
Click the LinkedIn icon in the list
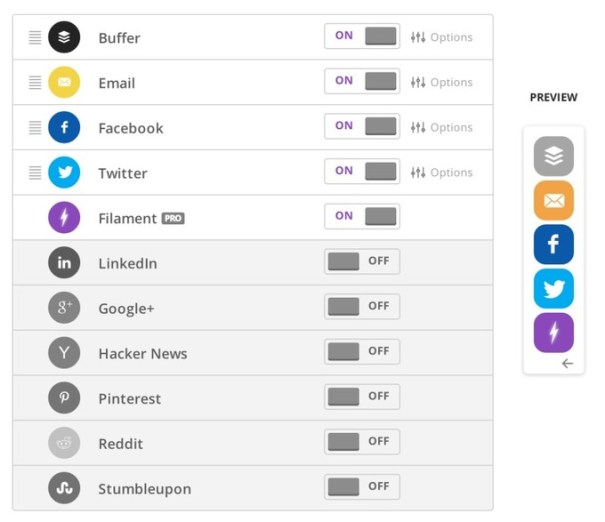[x=64, y=263]
